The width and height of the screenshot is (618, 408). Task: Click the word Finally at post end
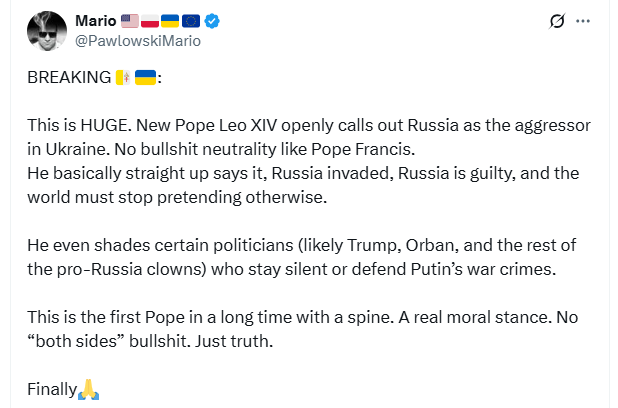(x=52, y=389)
